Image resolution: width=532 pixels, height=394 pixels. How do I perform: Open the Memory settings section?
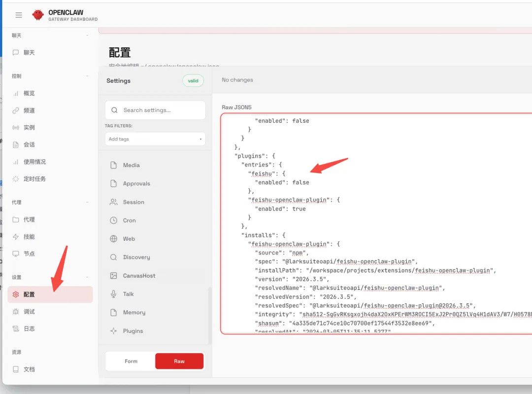[155, 313]
